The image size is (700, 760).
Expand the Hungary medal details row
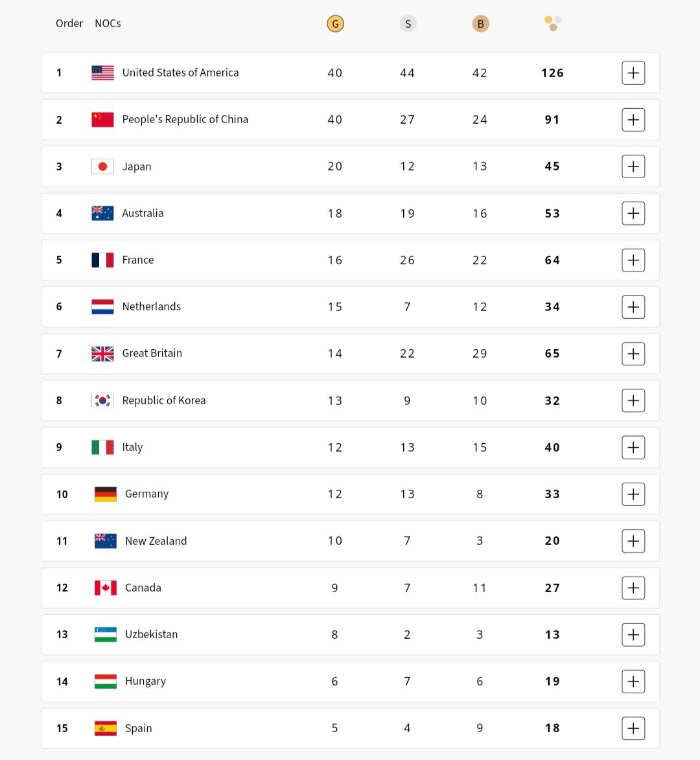pyautogui.click(x=633, y=681)
